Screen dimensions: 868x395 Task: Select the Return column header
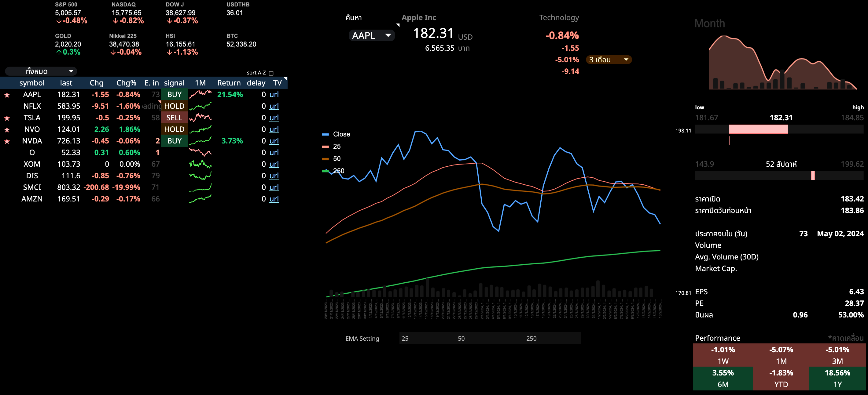click(x=229, y=83)
